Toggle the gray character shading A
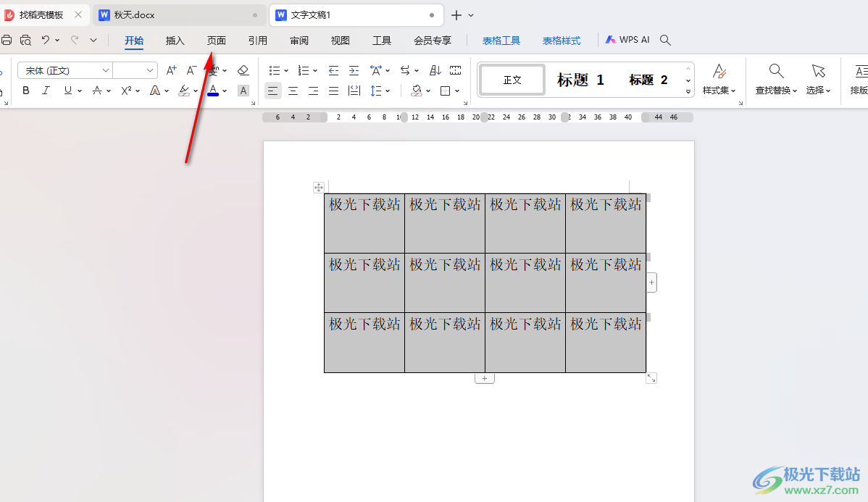Screen dimensions: 868x502 coord(243,91)
